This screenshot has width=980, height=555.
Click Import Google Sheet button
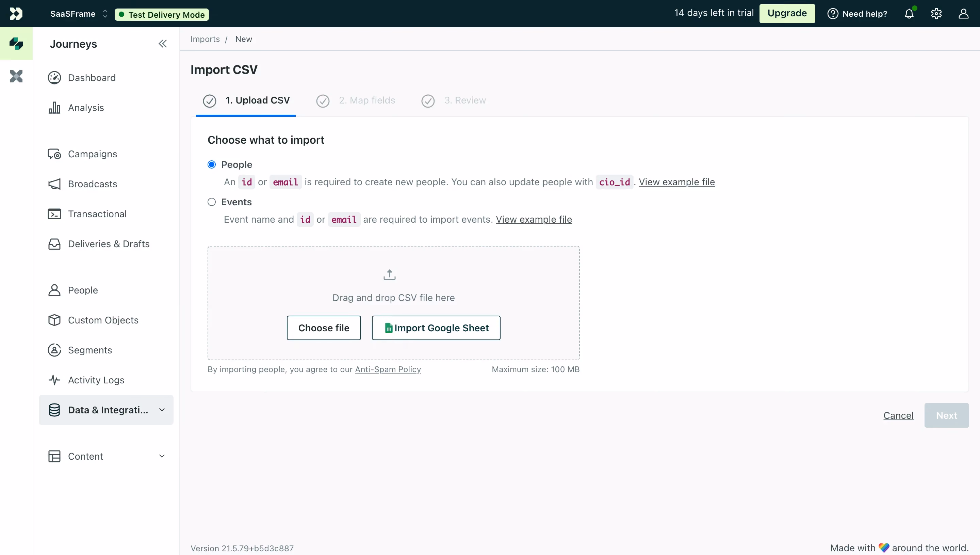(x=436, y=328)
